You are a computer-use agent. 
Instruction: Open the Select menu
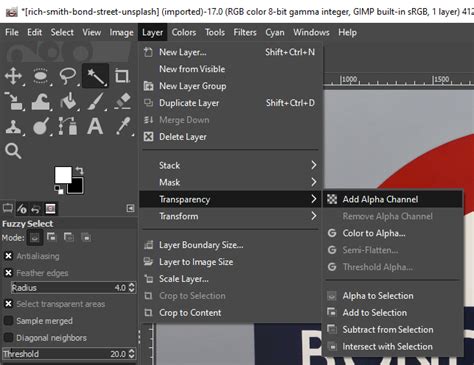[x=62, y=32]
